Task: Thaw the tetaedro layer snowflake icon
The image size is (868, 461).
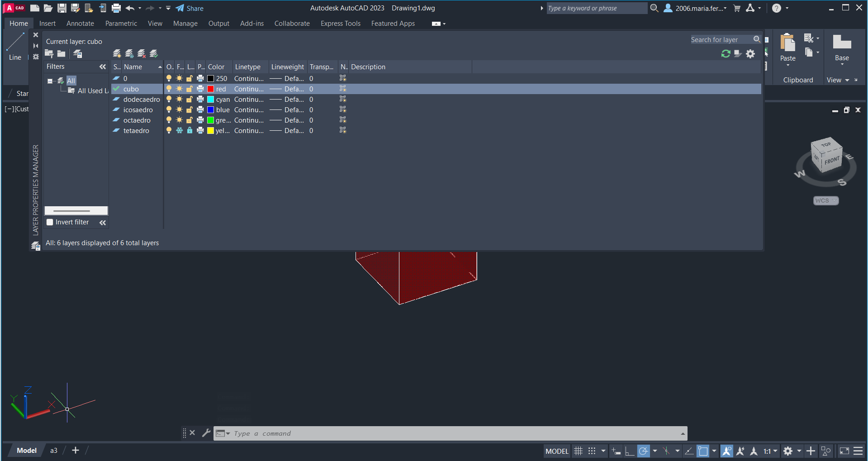Action: pyautogui.click(x=180, y=130)
